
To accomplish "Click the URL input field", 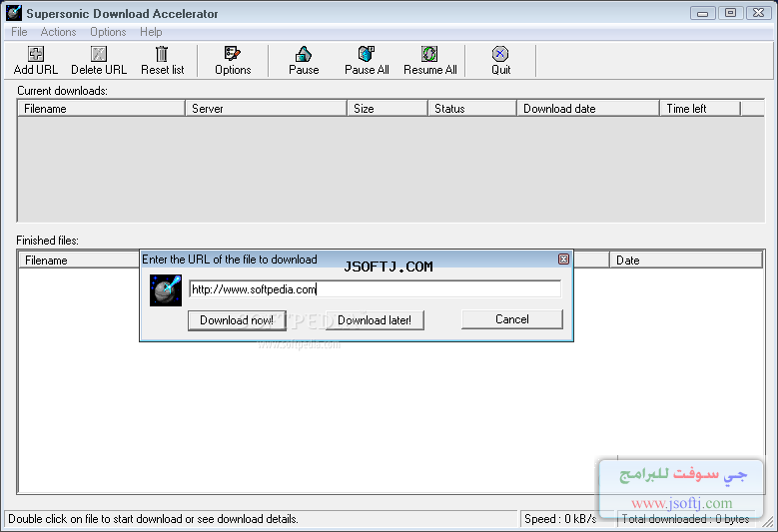I will coord(376,289).
